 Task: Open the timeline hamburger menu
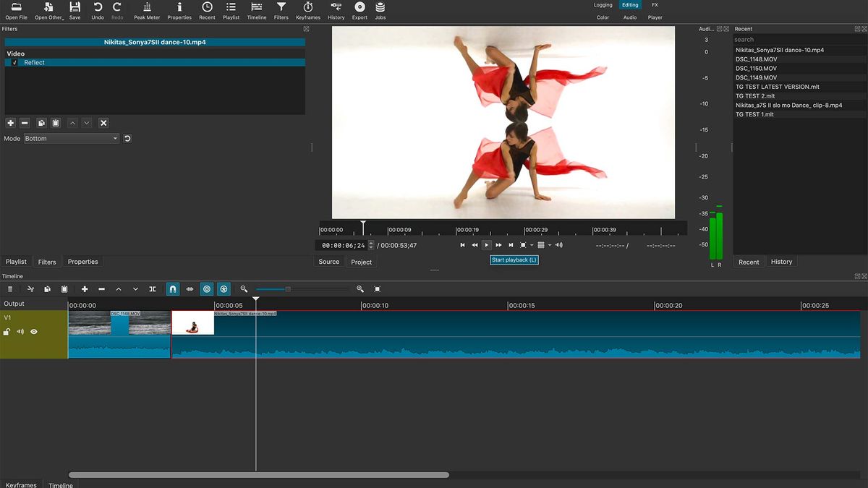10,289
